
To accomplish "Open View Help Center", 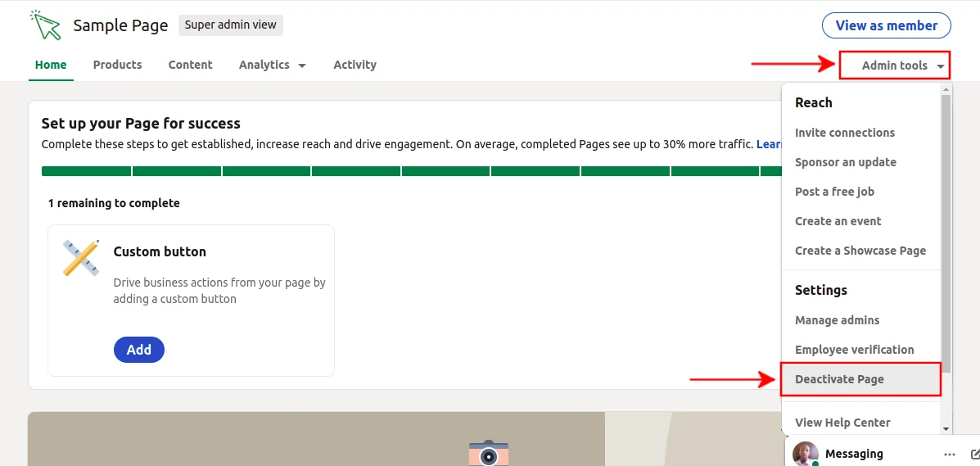I will click(842, 423).
